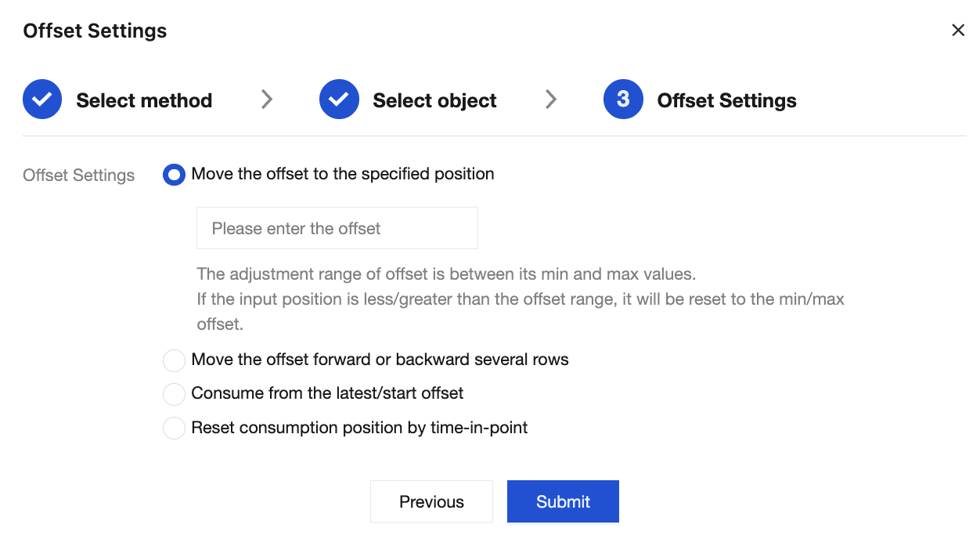Click the step 3 number circle

coord(623,99)
